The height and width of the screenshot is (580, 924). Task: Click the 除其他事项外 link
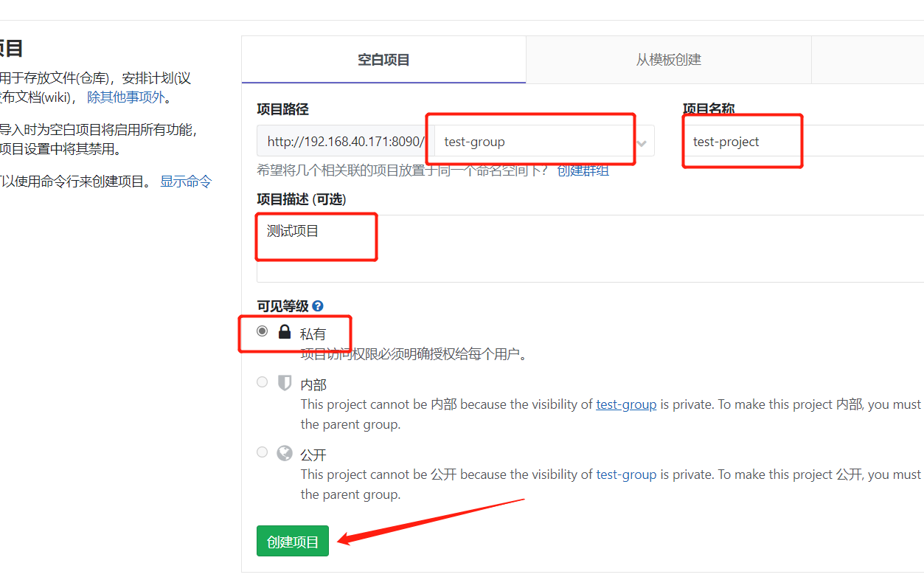click(126, 97)
